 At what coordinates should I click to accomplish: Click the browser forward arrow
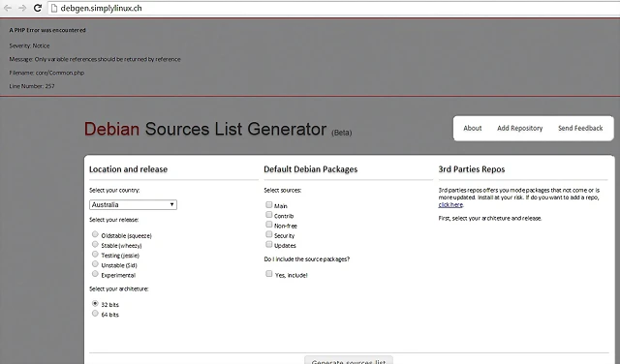[x=22, y=8]
